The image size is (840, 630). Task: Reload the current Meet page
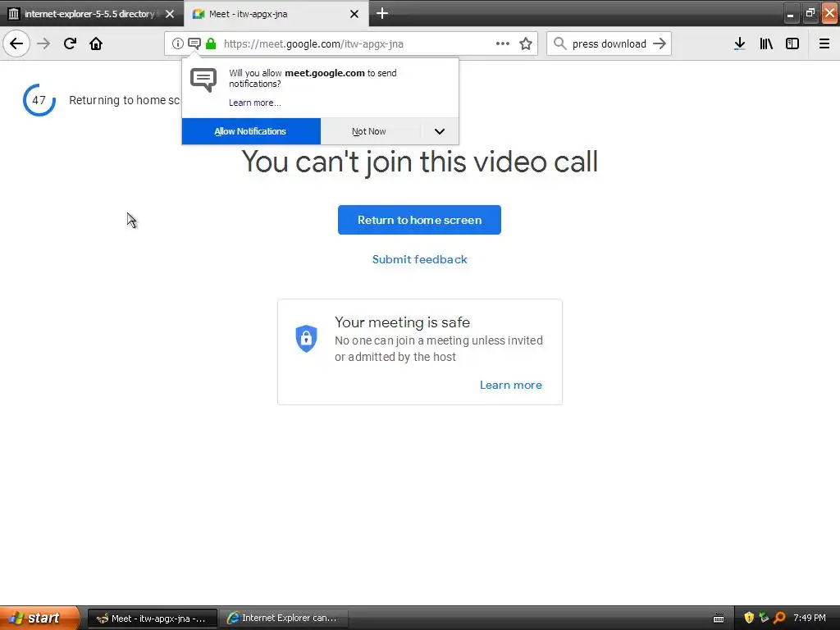point(70,43)
